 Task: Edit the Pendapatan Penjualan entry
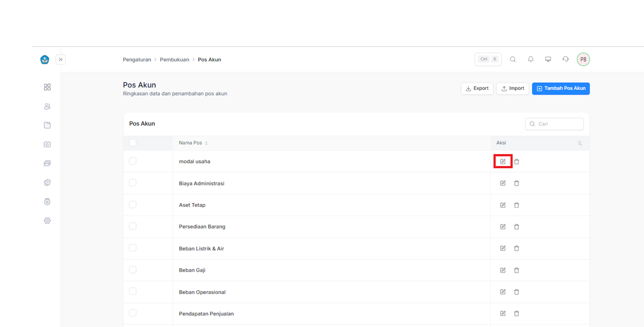pyautogui.click(x=503, y=313)
